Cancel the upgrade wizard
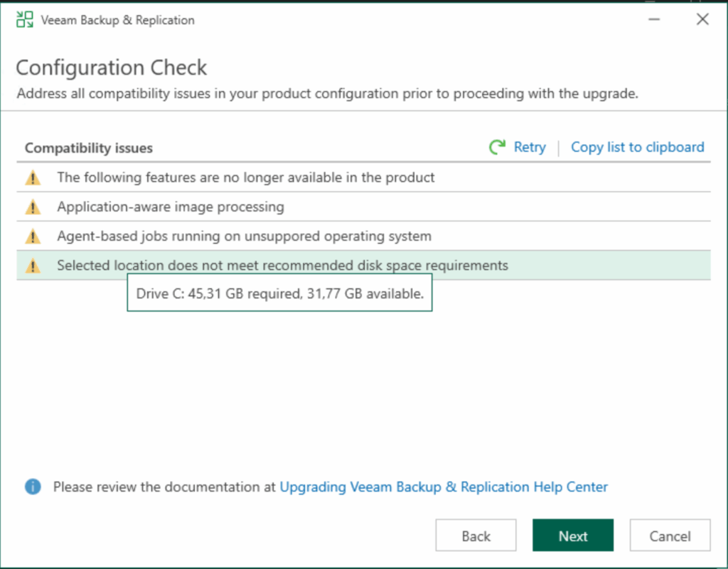Image resolution: width=728 pixels, height=569 pixels. coord(670,536)
